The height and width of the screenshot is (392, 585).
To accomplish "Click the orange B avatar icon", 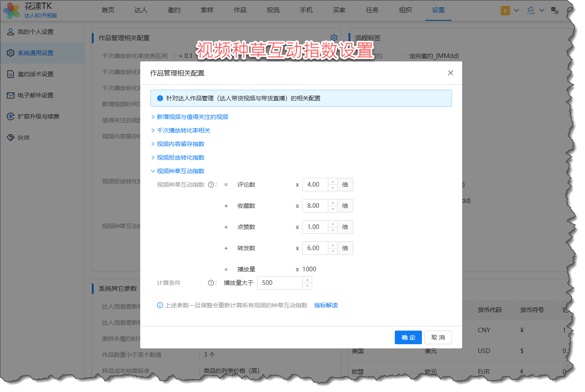I will click(x=505, y=11).
